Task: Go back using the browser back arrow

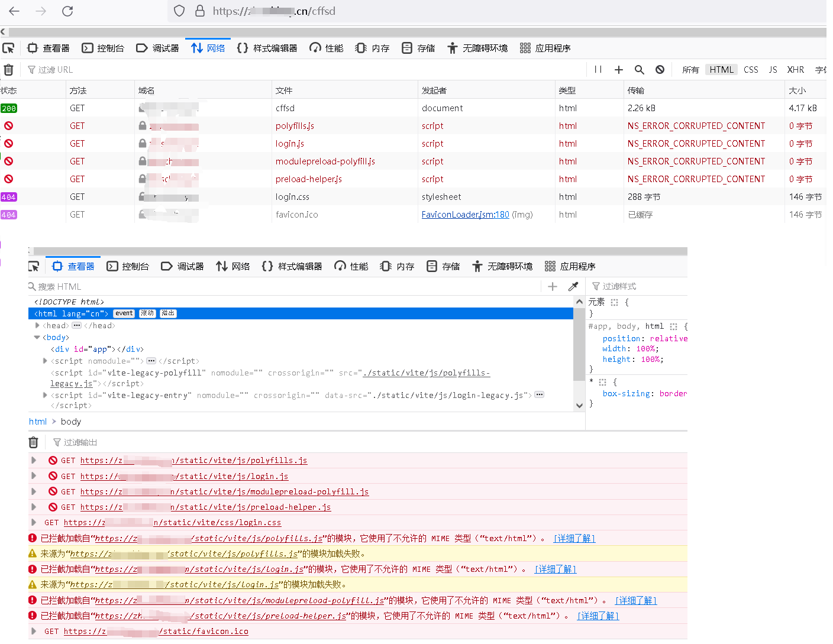Action: (14, 11)
